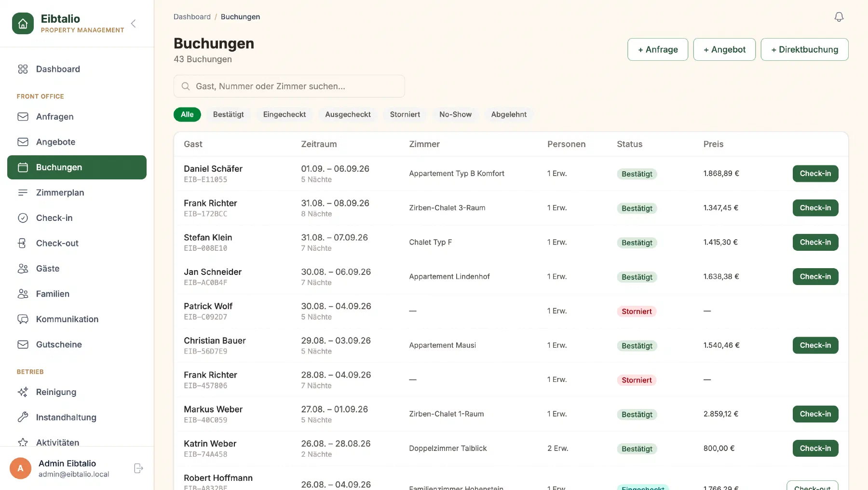
Task: Click the Angebote envelope icon
Action: pos(23,142)
